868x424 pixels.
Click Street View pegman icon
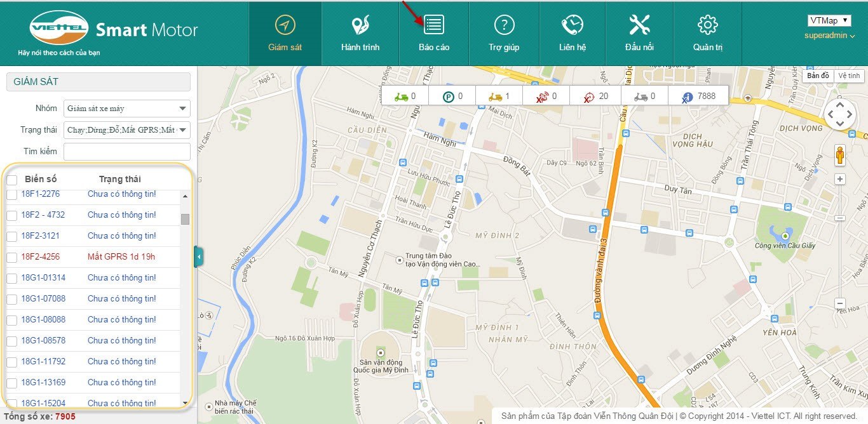tap(839, 156)
